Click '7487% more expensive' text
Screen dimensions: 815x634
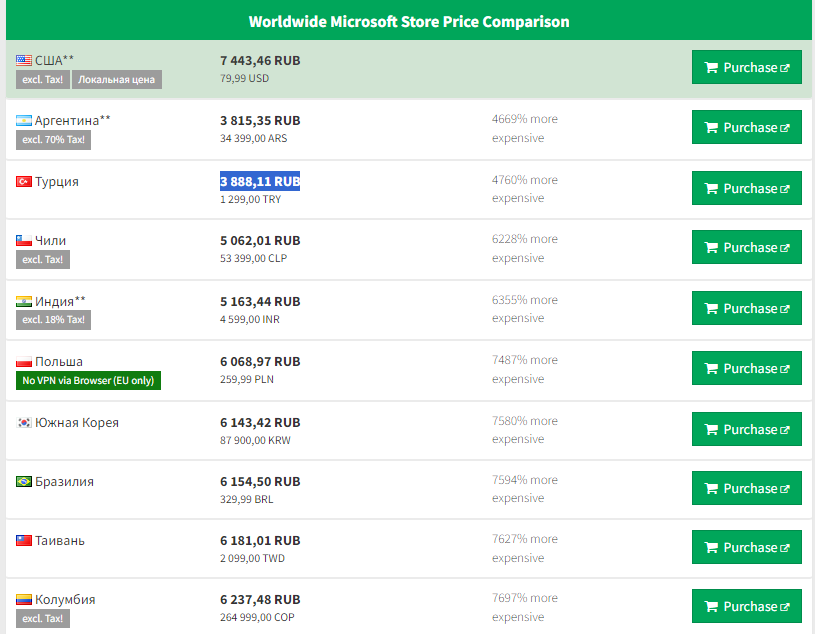[525, 369]
